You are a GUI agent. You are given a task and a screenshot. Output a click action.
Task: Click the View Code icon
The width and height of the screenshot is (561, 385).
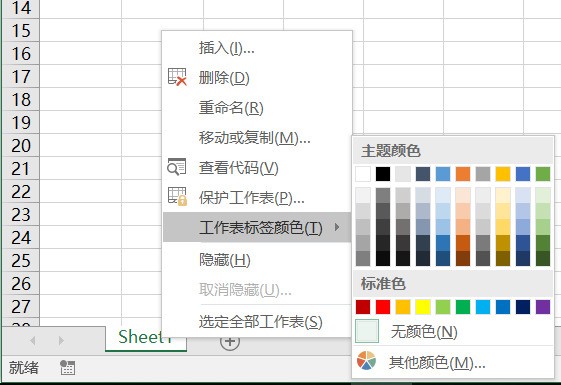177,167
